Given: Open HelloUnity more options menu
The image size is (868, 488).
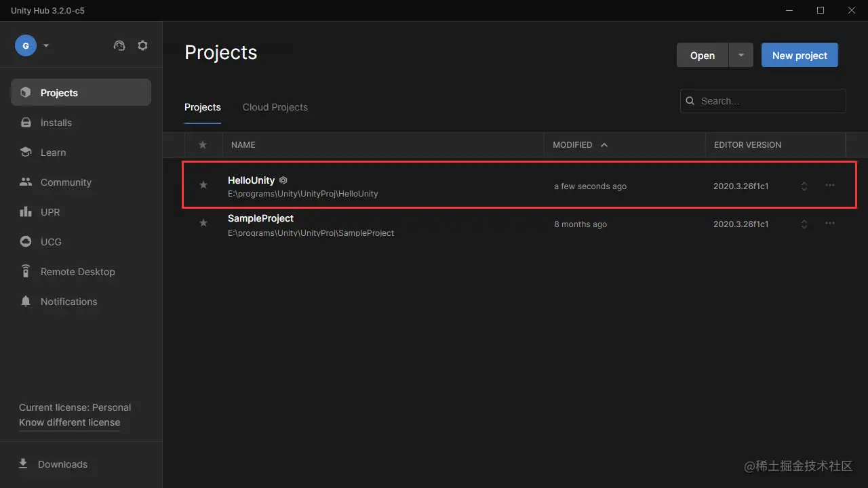Looking at the screenshot, I should coord(830,185).
